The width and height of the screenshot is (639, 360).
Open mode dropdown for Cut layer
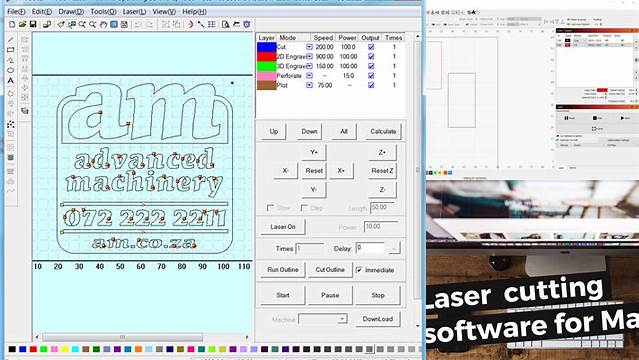click(309, 47)
